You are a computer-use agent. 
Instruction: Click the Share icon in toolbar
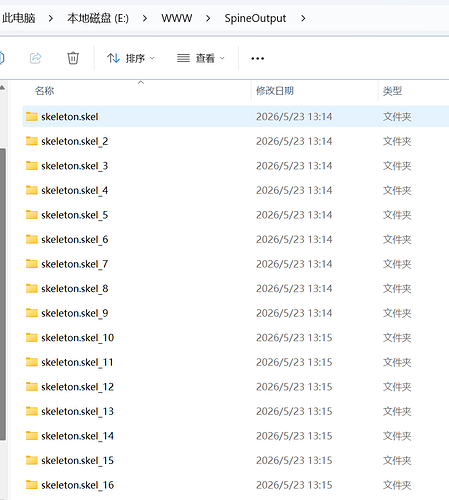[x=36, y=58]
